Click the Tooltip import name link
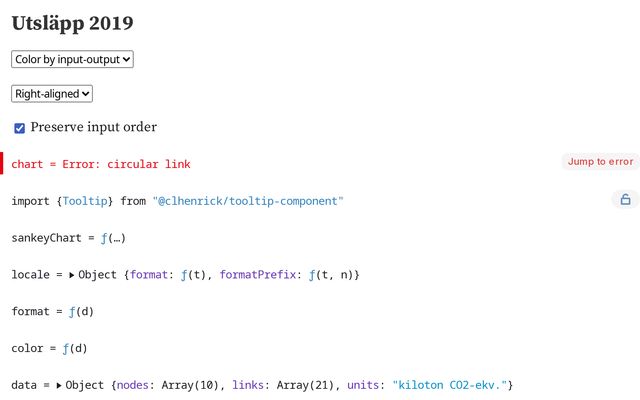The image size is (640, 400). click(x=85, y=201)
